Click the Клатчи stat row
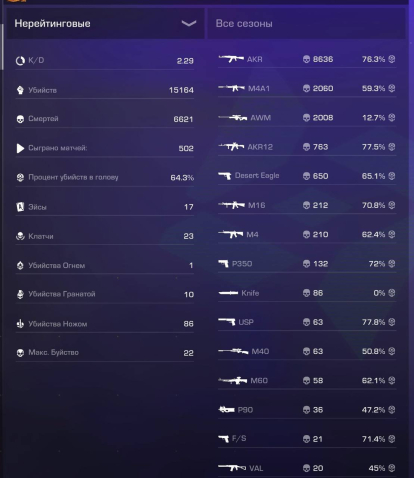Viewport: 414px width, 478px height. pyautogui.click(x=105, y=236)
